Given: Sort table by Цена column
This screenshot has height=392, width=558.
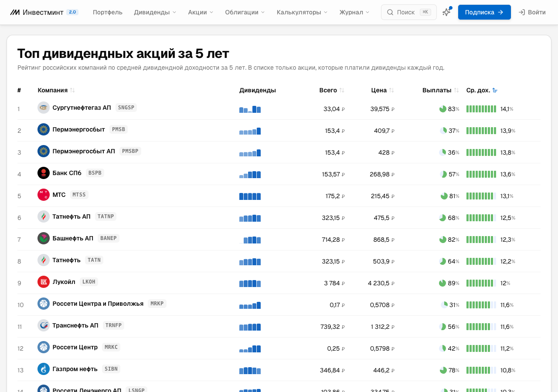Looking at the screenshot, I should pos(383,90).
